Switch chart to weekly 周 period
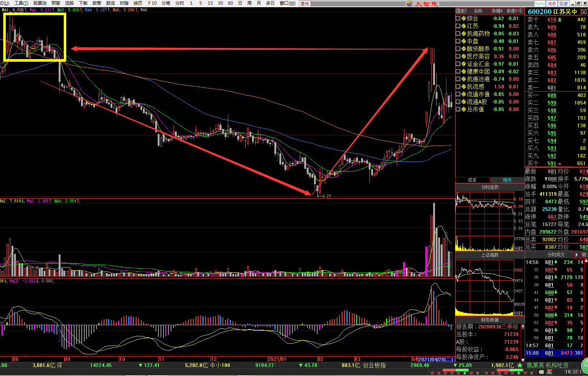Viewport: 588px width, 376px height. 250,3
